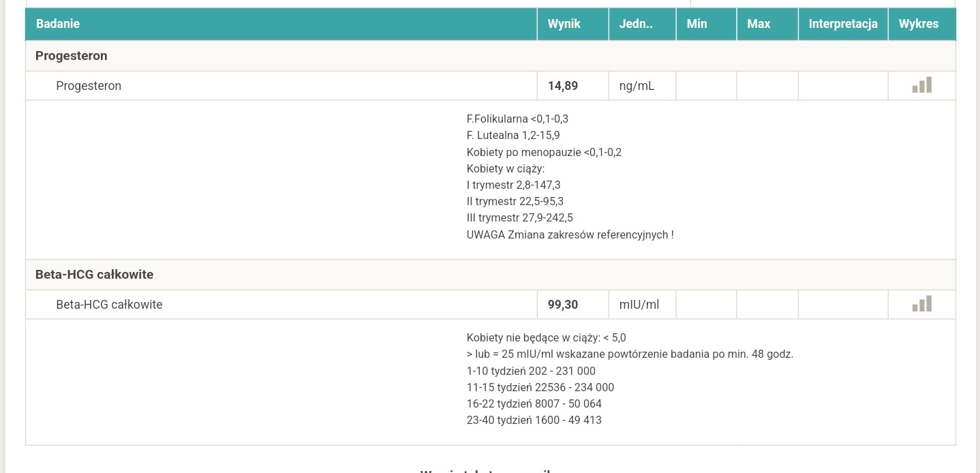Screen dimensions: 980x473
Task: Sort by the Wynik column header
Action: pyautogui.click(x=564, y=24)
